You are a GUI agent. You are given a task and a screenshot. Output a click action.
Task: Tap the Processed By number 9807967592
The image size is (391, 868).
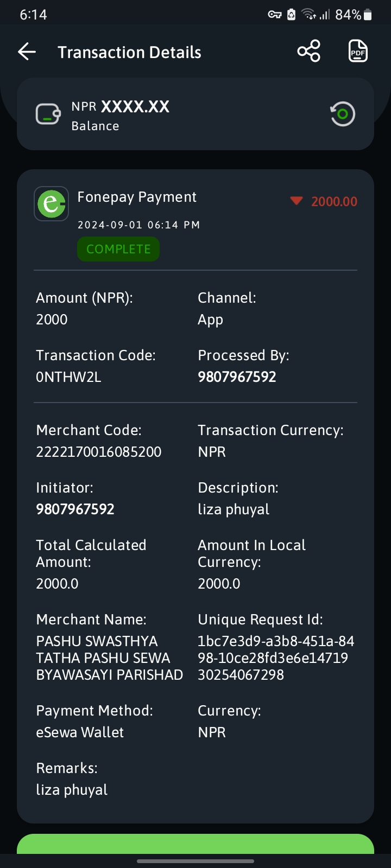click(x=237, y=377)
